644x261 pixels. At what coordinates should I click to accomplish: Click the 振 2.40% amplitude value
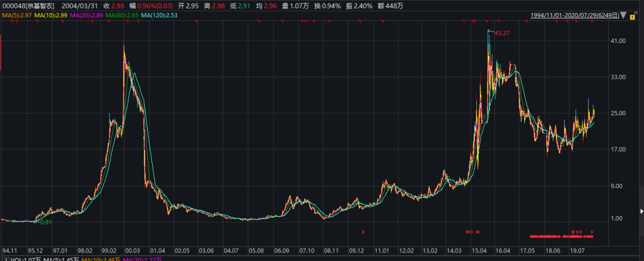358,6
